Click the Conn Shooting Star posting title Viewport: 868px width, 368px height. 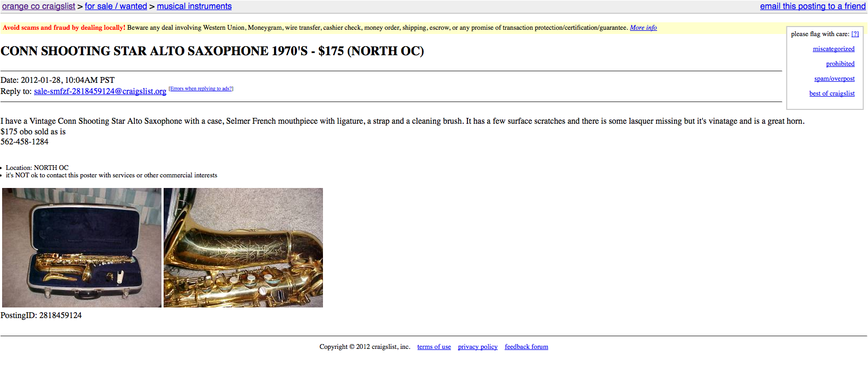pos(212,51)
